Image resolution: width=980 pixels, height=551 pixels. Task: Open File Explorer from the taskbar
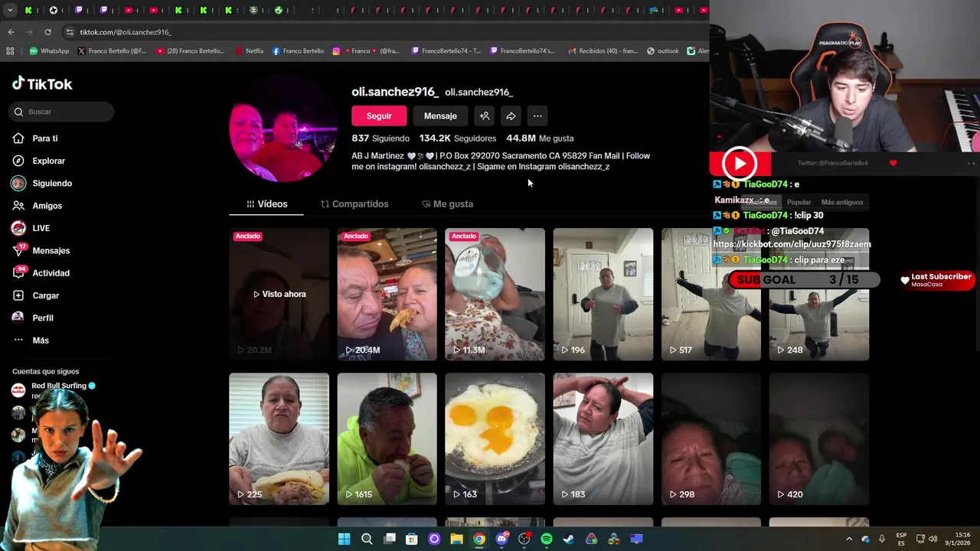point(456,540)
